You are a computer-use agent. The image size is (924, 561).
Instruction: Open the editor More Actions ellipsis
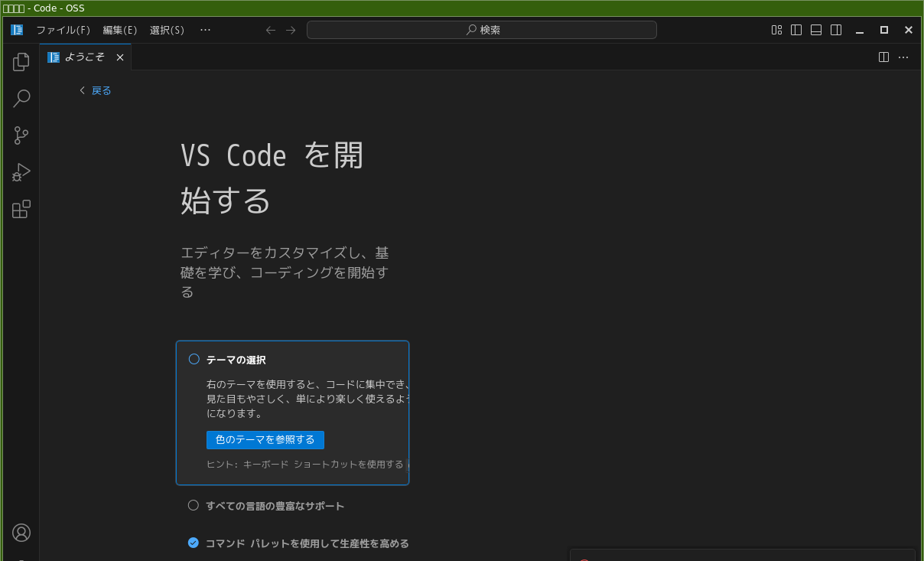coord(903,57)
